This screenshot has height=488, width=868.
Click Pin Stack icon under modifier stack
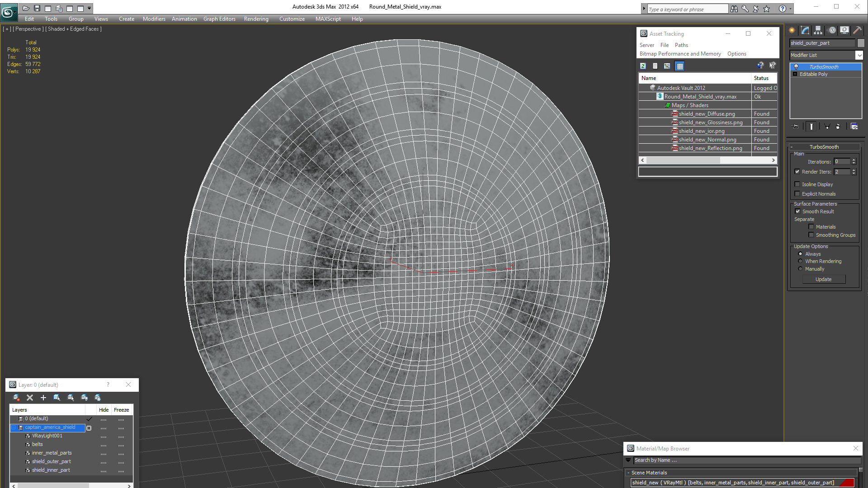click(x=796, y=127)
